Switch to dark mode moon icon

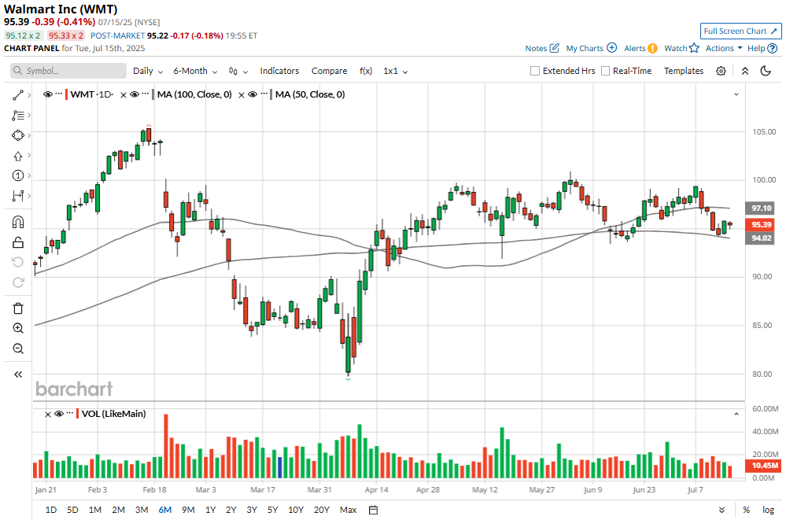click(x=766, y=71)
